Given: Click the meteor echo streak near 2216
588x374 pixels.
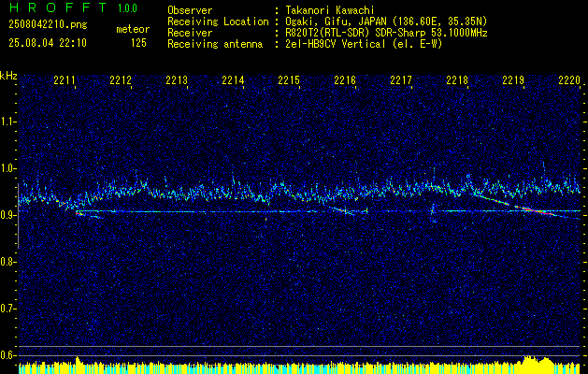Looking at the screenshot, I should pyautogui.click(x=342, y=210).
